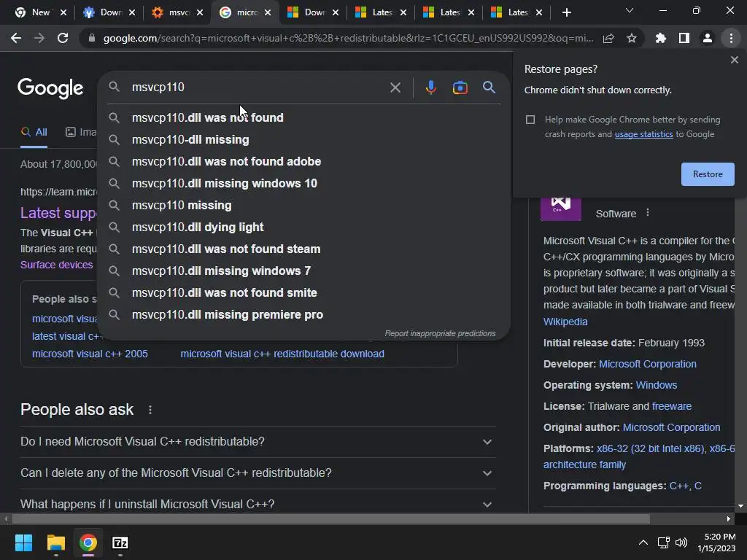
Task: Open 7-Zip from the taskbar
Action: 120,542
